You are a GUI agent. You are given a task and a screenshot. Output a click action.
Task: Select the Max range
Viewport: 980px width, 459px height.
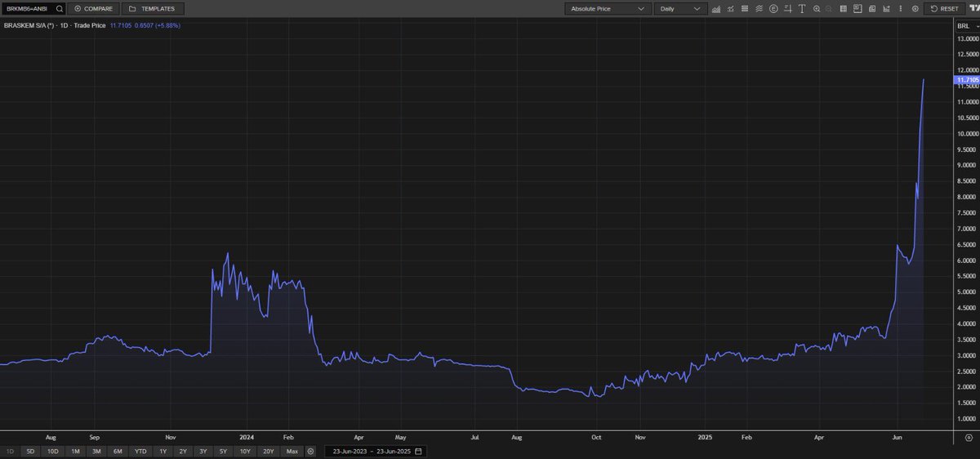292,451
